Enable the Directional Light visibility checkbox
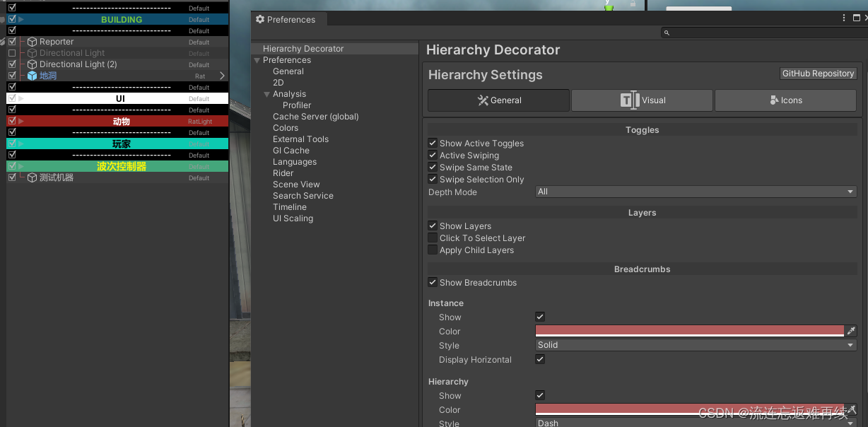This screenshot has width=868, height=427. click(12, 53)
